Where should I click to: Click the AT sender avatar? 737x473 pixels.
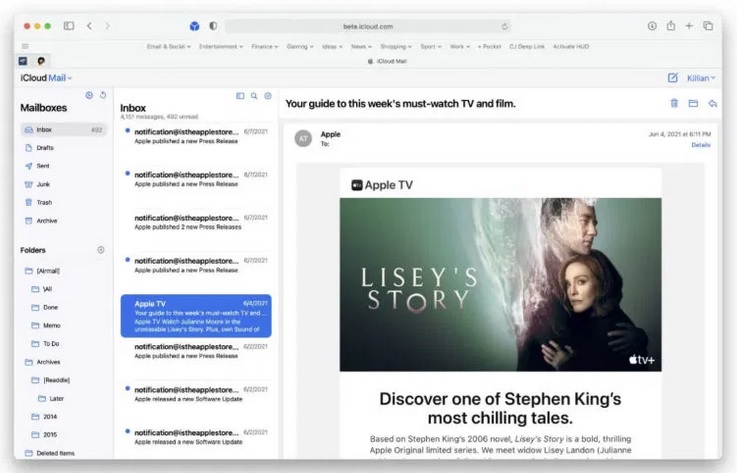pos(303,139)
